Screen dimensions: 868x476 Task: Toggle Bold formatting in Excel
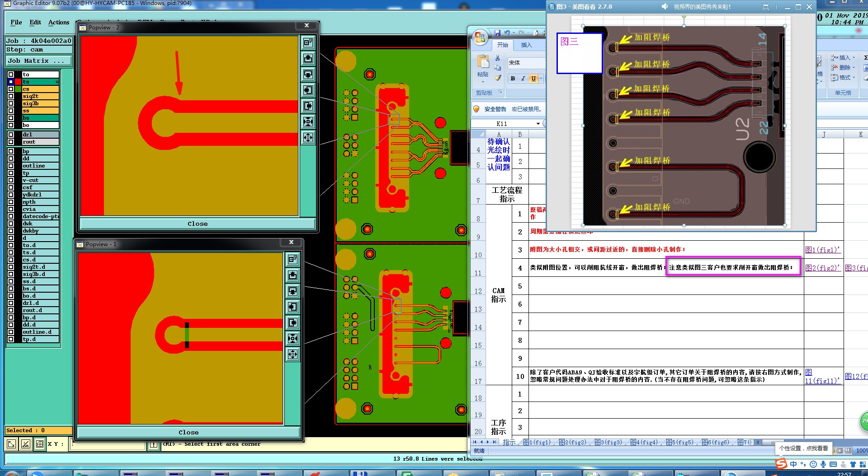(513, 79)
